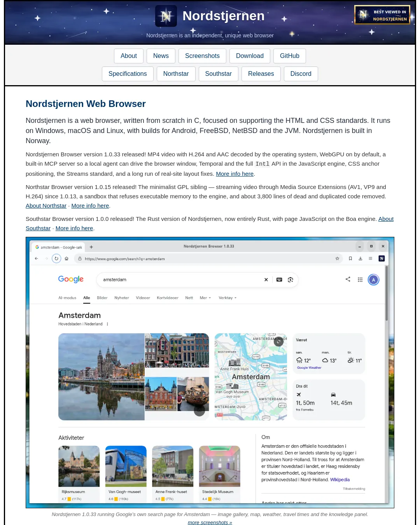Select the 'amsterdam - Google-søk' browser tab
Viewport: 420px width, 525px height.
[x=59, y=247]
